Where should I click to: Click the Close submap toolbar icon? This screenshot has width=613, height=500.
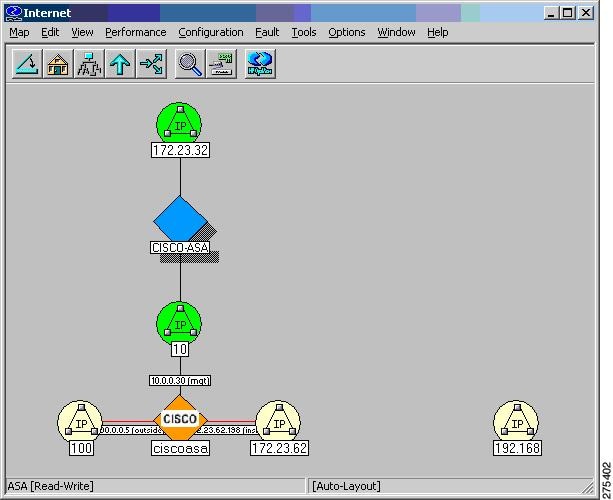click(27, 64)
